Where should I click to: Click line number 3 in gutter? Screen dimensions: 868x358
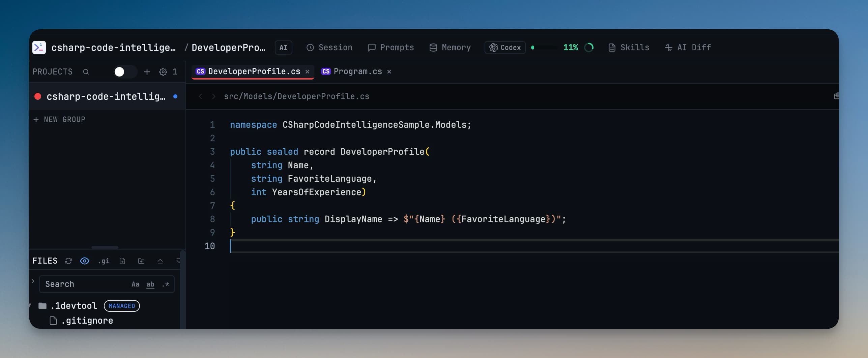(x=212, y=152)
